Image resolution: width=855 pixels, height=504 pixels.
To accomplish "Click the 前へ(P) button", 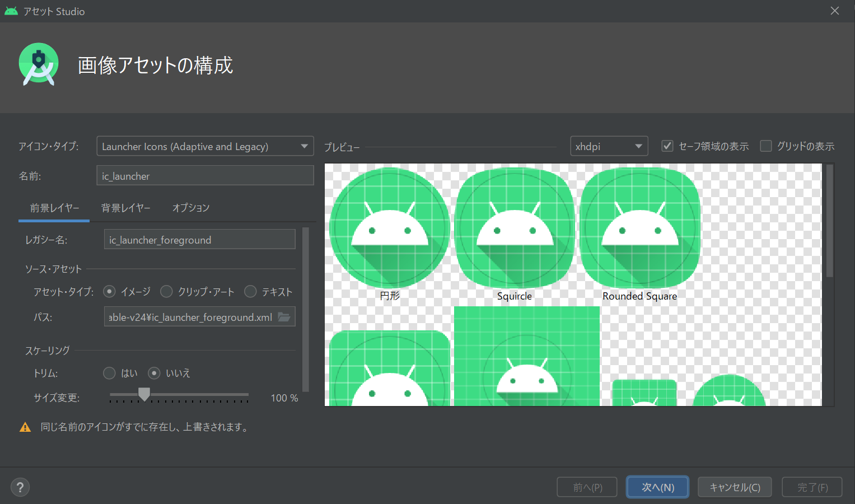I will point(587,487).
